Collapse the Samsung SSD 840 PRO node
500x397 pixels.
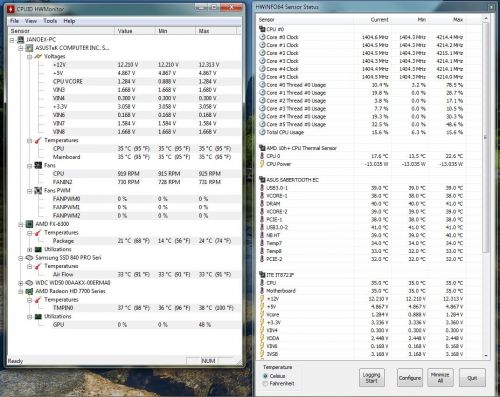pyautogui.click(x=21, y=258)
